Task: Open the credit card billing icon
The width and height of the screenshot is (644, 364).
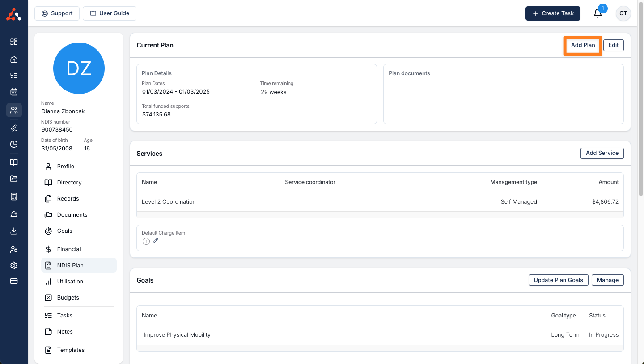Action: pos(14,281)
